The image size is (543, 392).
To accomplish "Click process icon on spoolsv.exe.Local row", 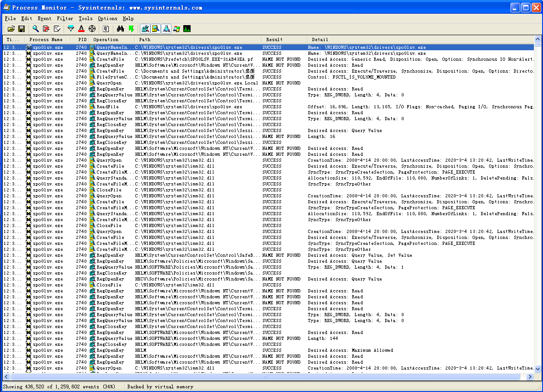I will (28, 83).
